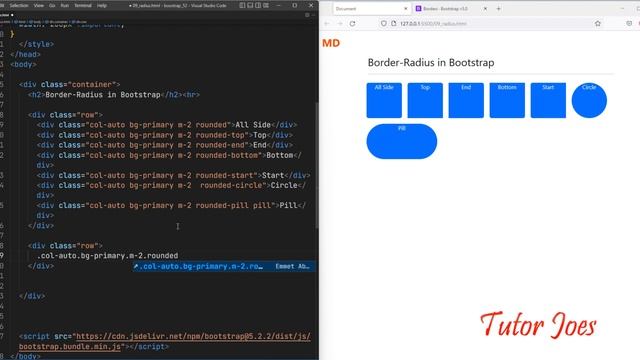
Task: Click the tracking protection shield icon
Action: pos(384,24)
